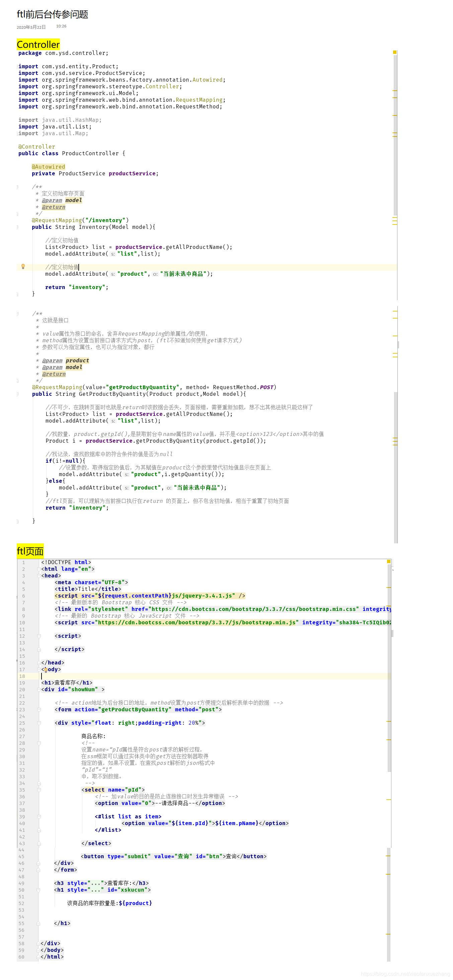The width and height of the screenshot is (453, 980).
Task: Click the comment 这就是接口
Action: [x=55, y=321]
